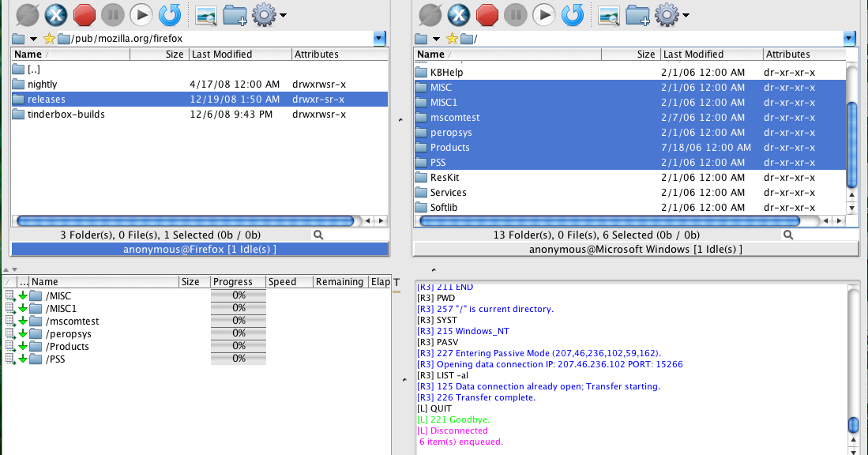868x455 pixels.
Task: Select the KBHelp folder in right pane
Action: pos(630,72)
